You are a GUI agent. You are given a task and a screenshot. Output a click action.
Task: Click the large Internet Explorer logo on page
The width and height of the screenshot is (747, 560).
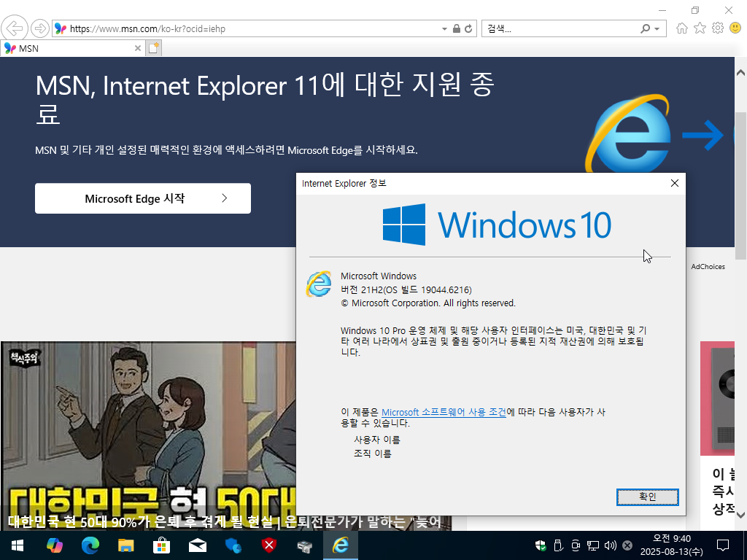pyautogui.click(x=627, y=134)
